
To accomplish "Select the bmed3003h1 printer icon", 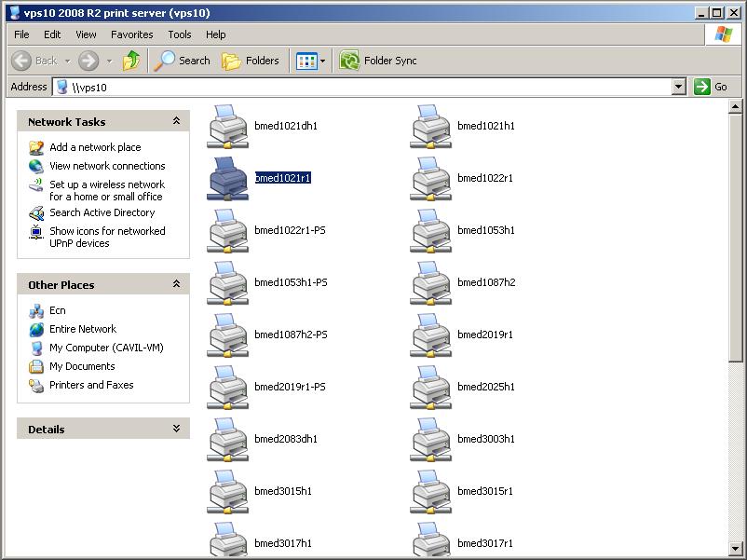I will [x=430, y=439].
